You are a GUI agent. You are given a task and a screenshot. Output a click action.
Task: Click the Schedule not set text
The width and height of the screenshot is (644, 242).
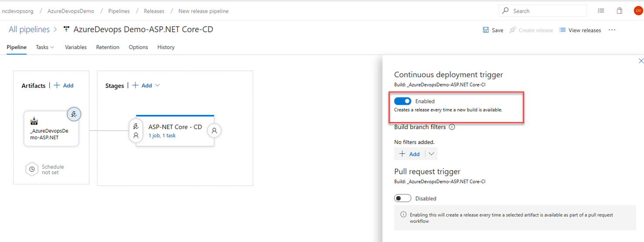pos(53,169)
